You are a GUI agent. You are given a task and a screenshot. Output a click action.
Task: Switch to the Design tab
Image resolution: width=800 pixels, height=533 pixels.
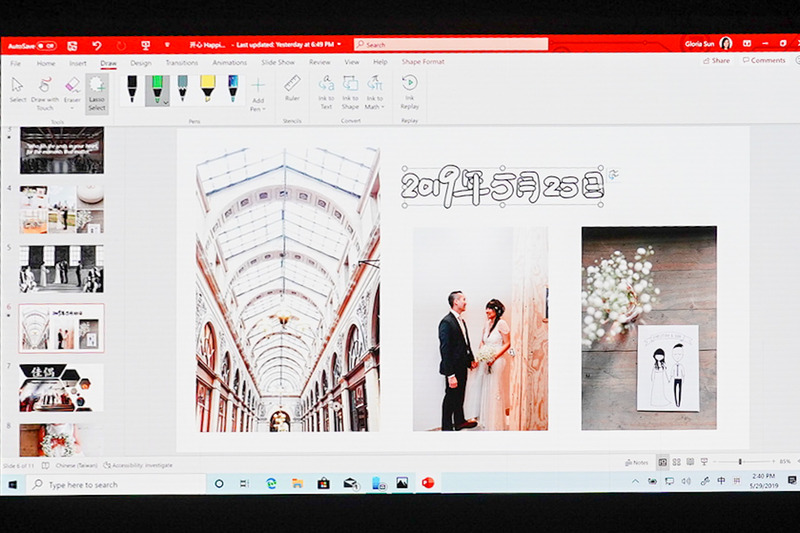[x=141, y=63]
